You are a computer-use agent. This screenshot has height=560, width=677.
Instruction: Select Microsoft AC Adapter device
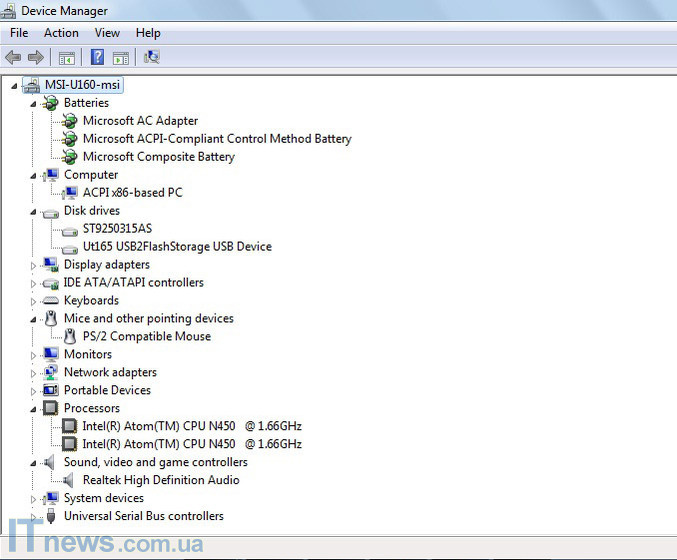click(140, 121)
